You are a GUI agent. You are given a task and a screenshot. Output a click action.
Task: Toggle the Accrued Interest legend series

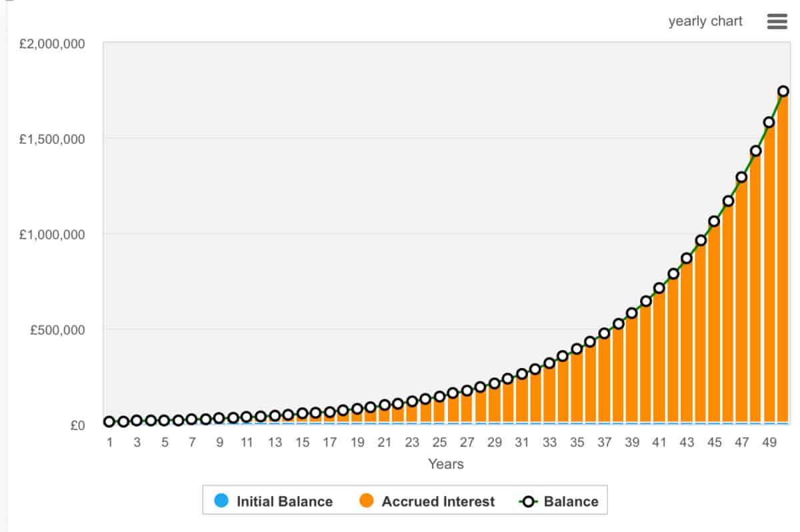(438, 501)
